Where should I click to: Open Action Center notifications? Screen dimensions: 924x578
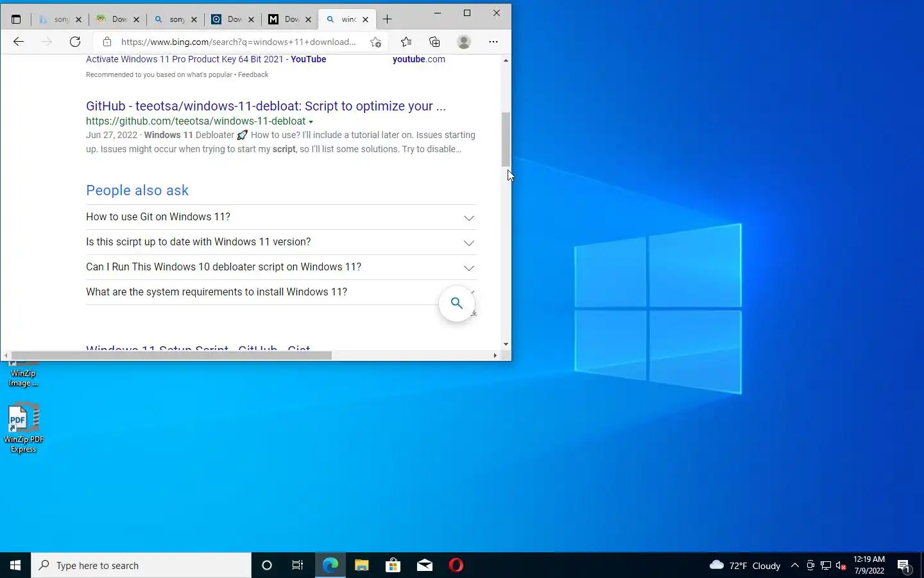point(904,566)
